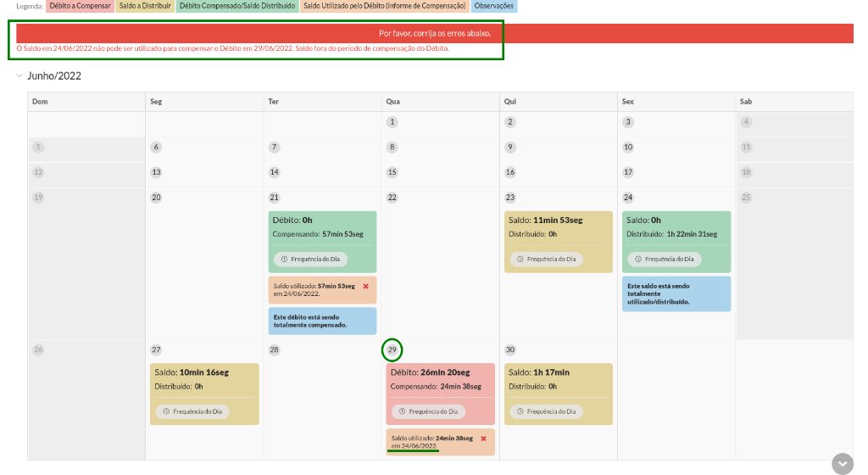
Task: Select the Saldo 1h 17min card
Action: [558, 378]
